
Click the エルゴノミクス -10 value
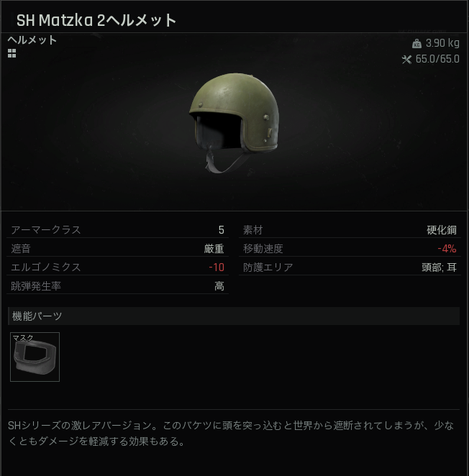click(217, 267)
